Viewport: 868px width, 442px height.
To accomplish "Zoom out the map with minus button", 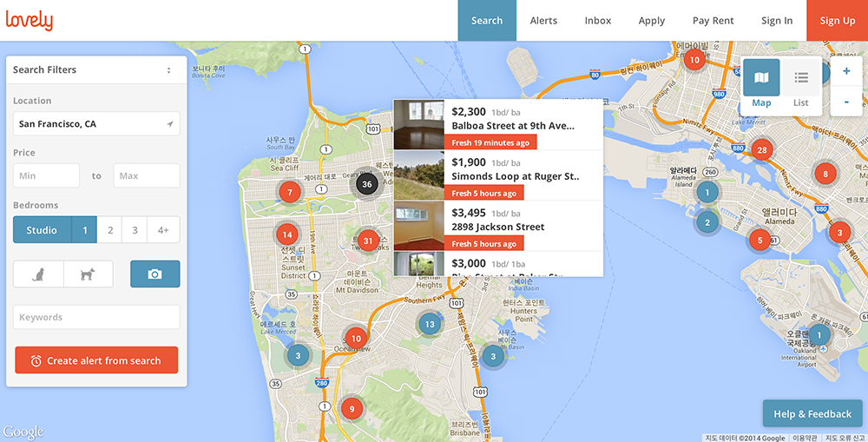I will (846, 102).
